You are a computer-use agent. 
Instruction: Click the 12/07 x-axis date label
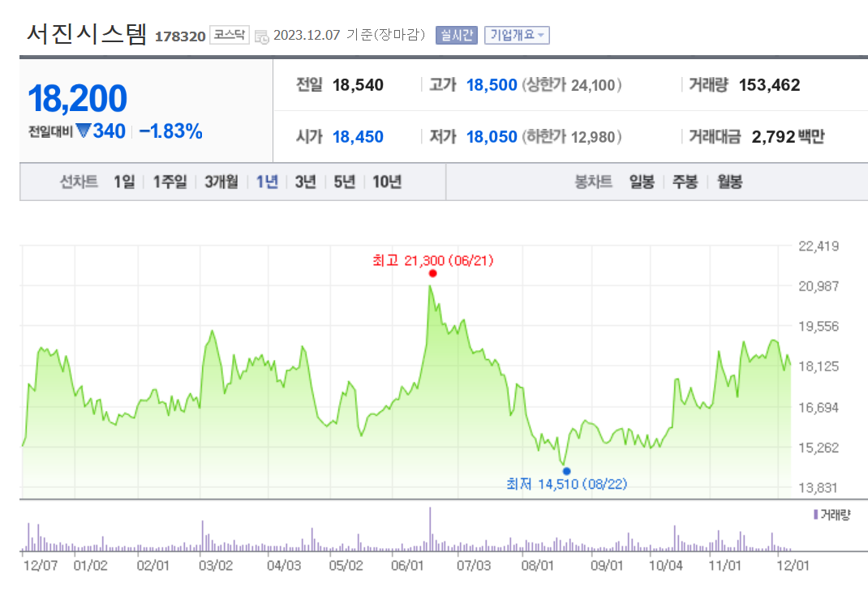[x=41, y=566]
